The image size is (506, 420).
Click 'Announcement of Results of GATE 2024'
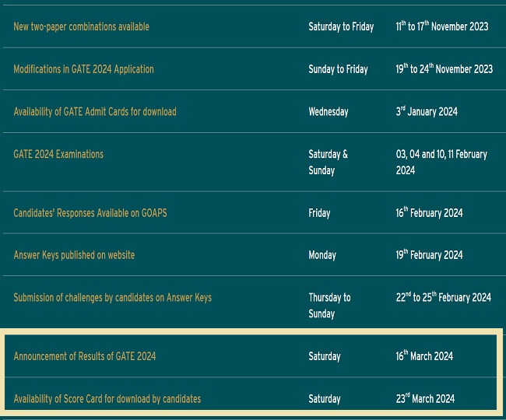point(84,356)
